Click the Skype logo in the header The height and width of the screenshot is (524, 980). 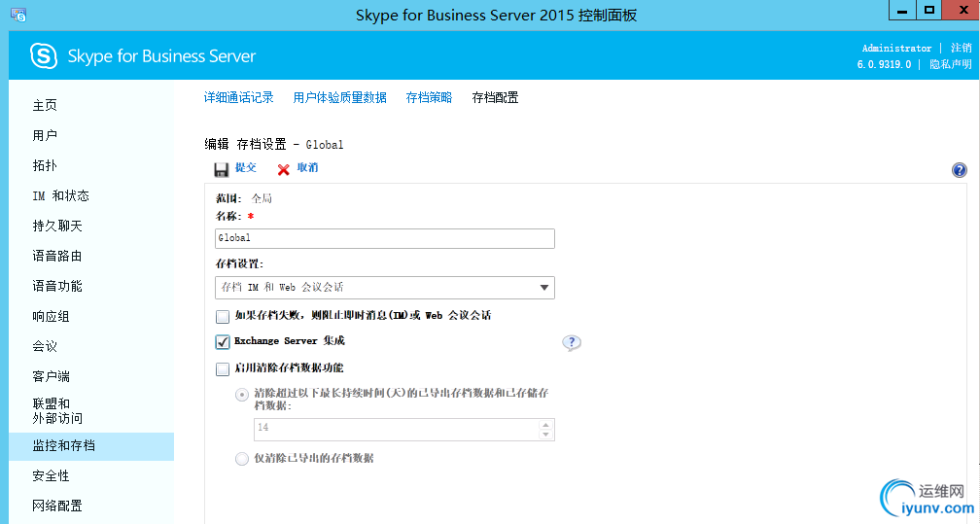44,56
